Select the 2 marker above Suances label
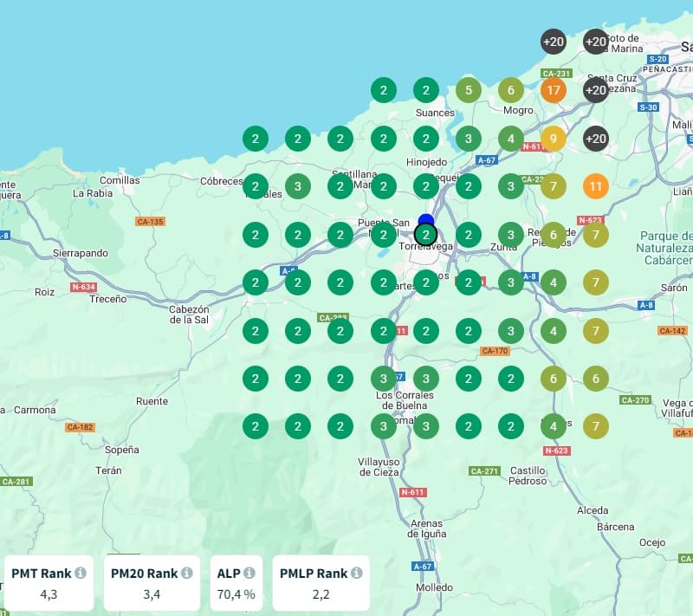693x616 pixels. (426, 90)
